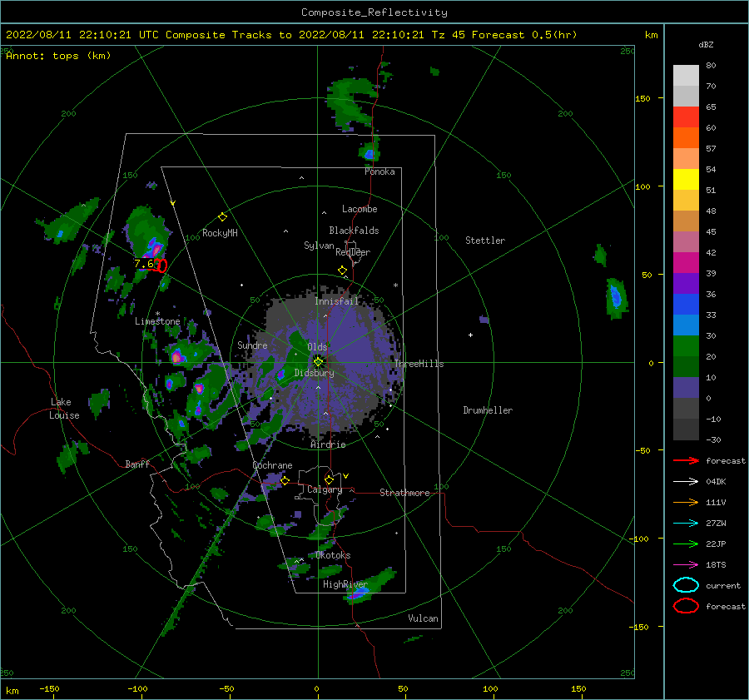
Task: Click the Strathmore town label
Action: [x=404, y=493]
